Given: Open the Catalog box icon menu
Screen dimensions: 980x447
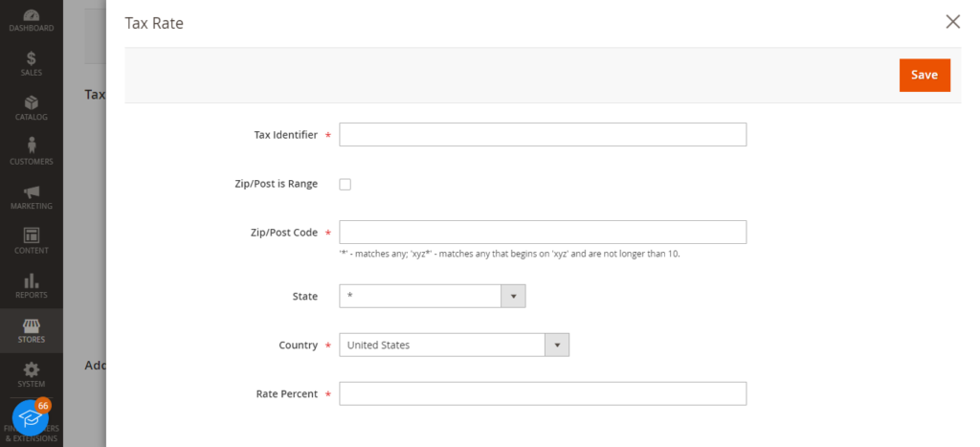Looking at the screenshot, I should pyautogui.click(x=32, y=108).
